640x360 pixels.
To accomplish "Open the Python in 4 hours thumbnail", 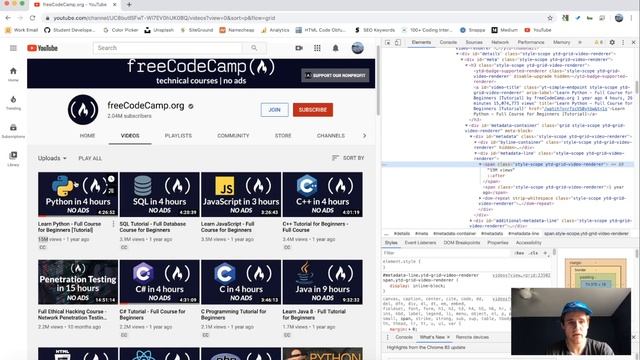I will 78,194.
